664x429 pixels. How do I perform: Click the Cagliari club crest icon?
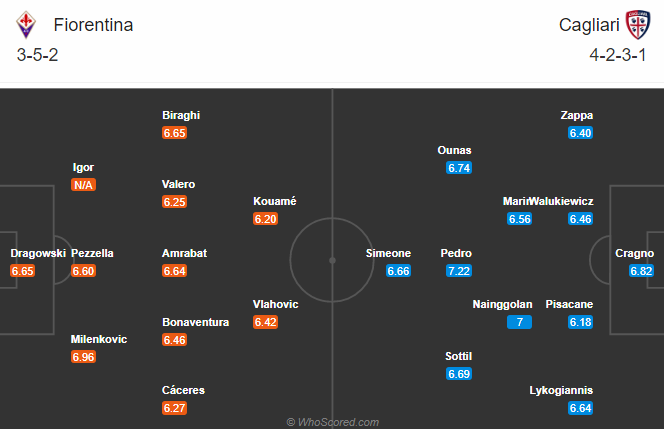point(638,25)
